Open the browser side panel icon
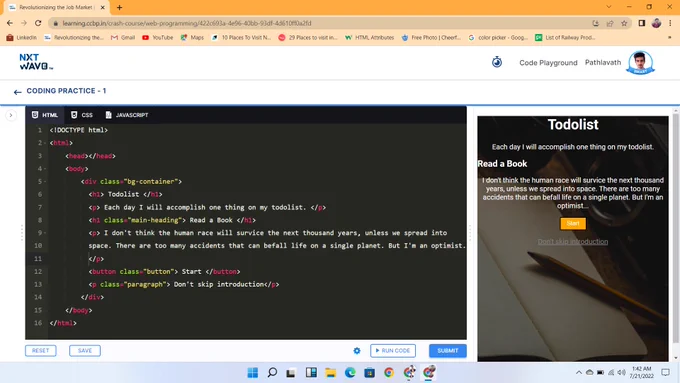 642,23
